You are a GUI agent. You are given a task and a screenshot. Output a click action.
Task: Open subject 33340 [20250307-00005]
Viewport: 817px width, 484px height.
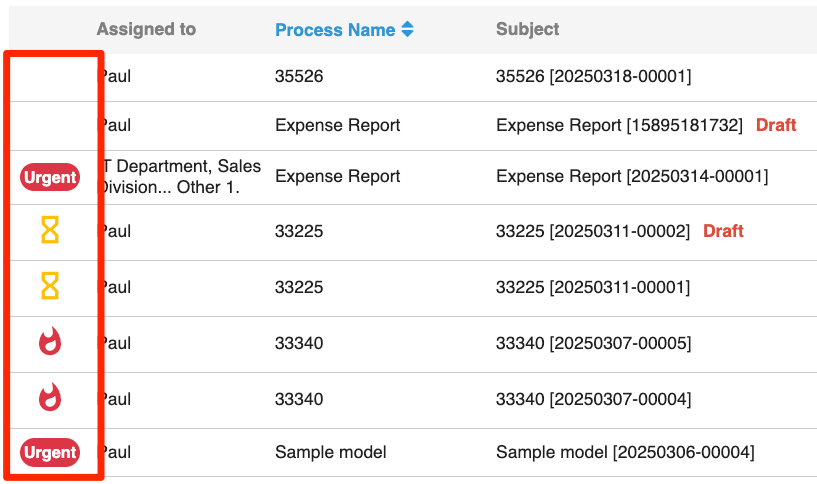(x=593, y=343)
